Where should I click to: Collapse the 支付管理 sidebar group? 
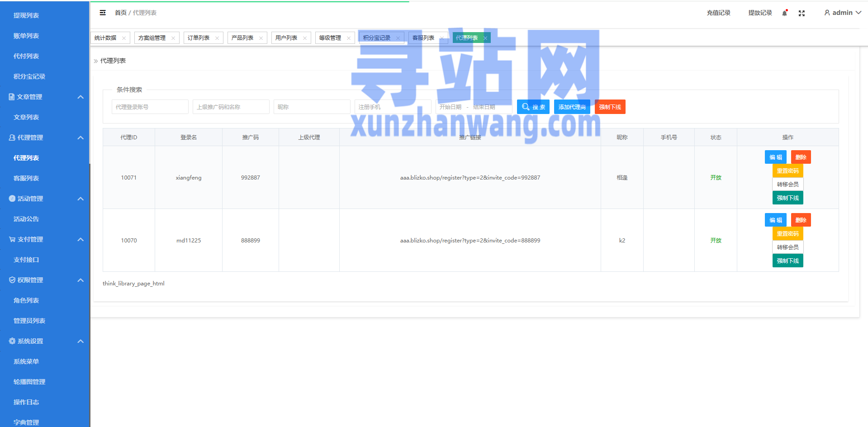tap(81, 239)
